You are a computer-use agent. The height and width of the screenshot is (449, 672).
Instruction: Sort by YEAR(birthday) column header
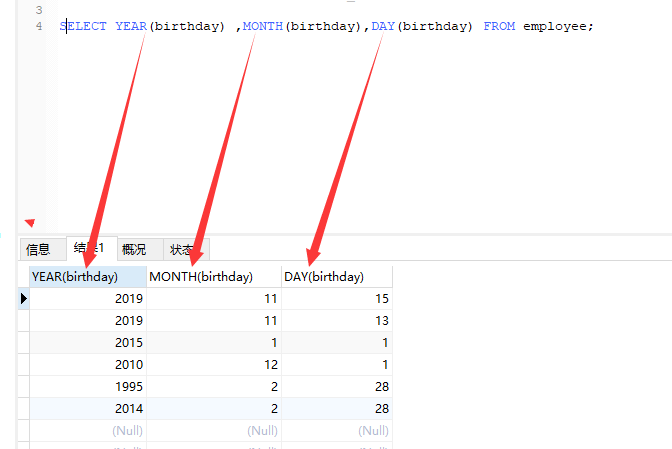[x=88, y=277]
